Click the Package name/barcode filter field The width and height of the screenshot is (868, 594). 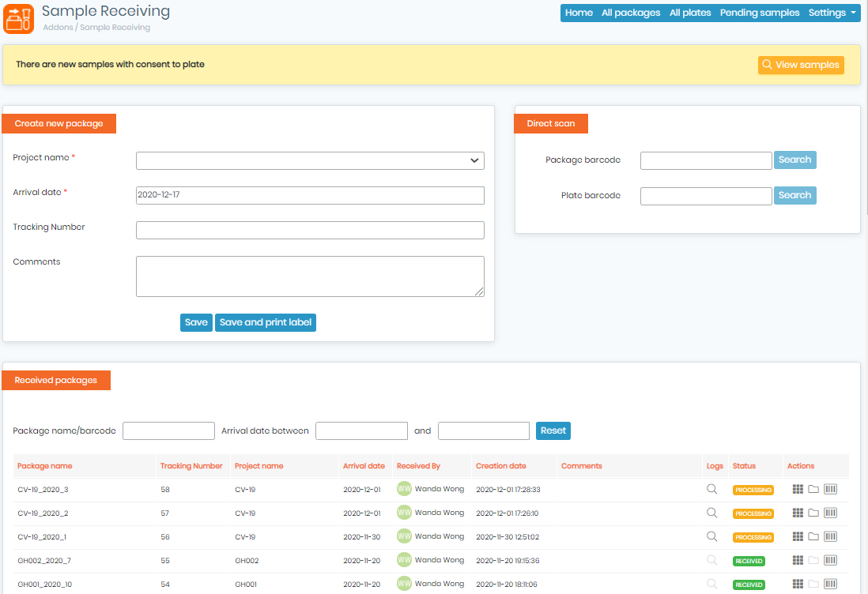point(168,430)
